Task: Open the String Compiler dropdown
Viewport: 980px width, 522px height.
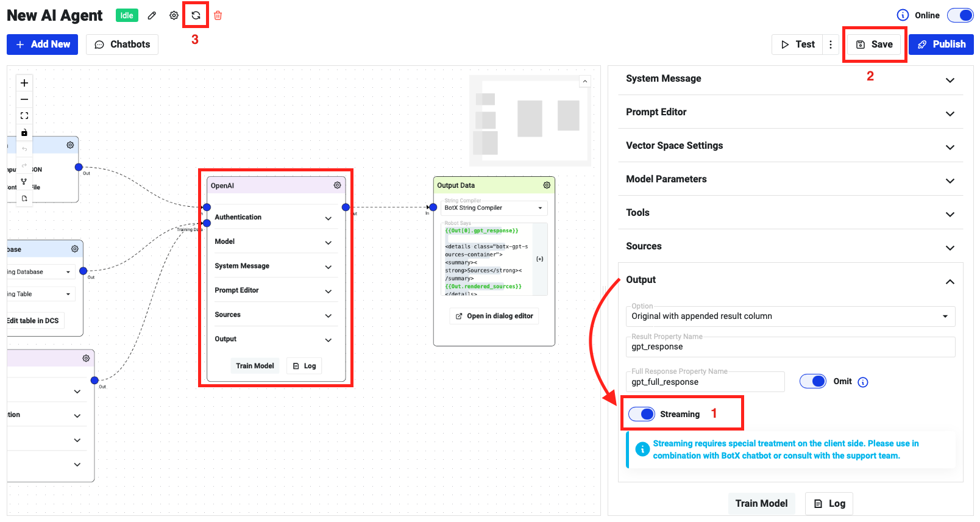Action: click(494, 208)
